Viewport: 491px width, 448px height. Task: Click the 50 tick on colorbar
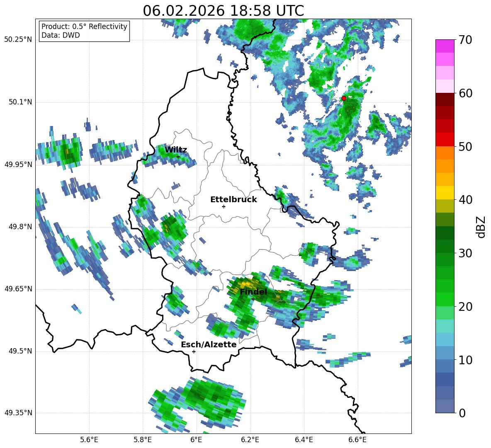coord(465,146)
